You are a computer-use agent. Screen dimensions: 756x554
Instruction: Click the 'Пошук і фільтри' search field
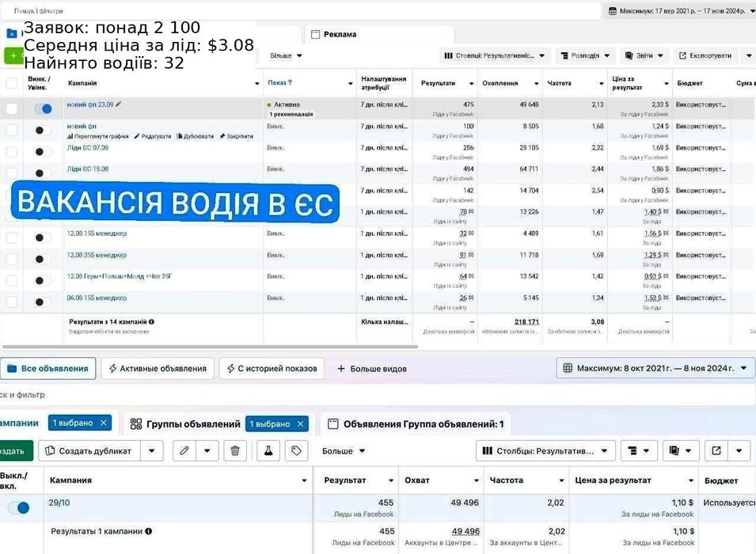(299, 10)
